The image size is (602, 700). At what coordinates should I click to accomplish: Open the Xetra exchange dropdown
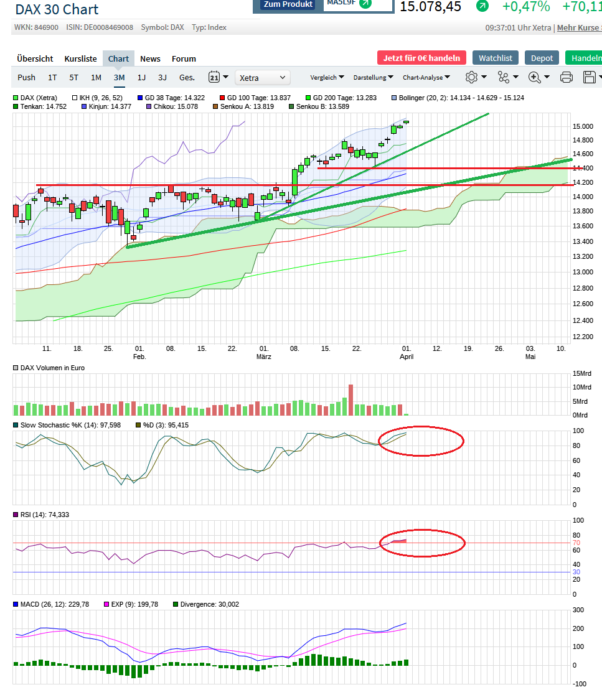tap(262, 77)
